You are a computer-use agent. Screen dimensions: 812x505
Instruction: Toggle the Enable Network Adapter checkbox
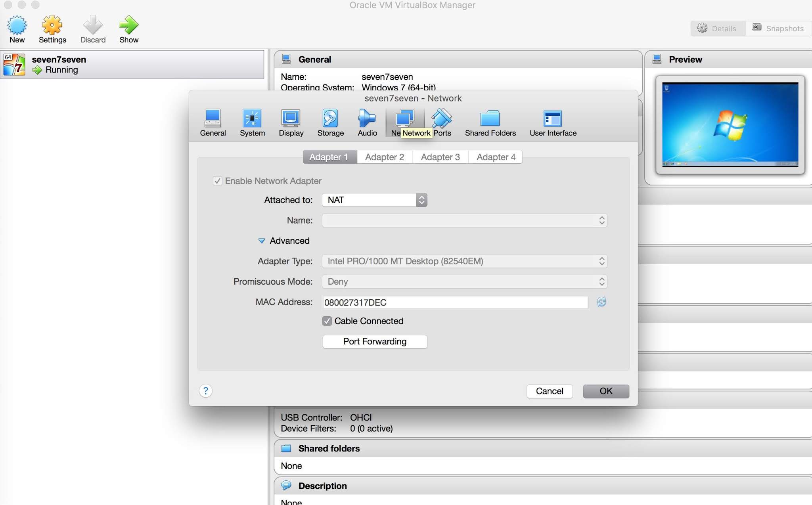[217, 181]
